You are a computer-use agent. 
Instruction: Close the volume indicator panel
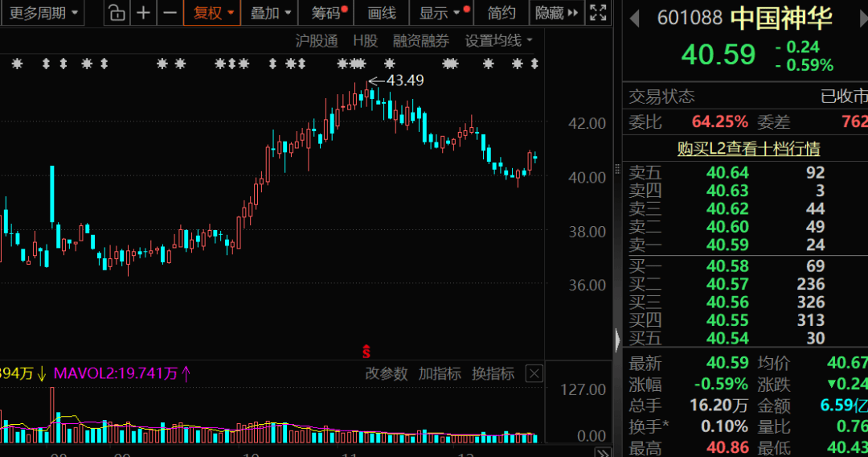534,373
